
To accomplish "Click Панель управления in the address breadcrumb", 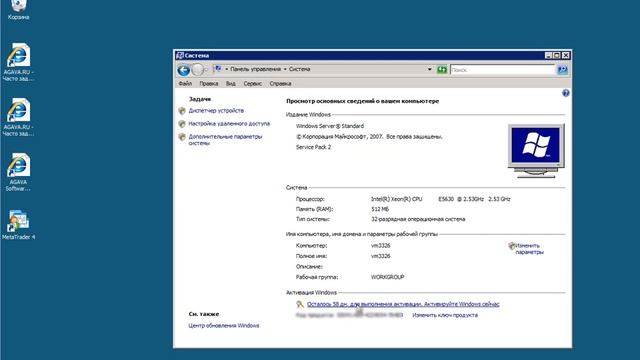I will (256, 69).
